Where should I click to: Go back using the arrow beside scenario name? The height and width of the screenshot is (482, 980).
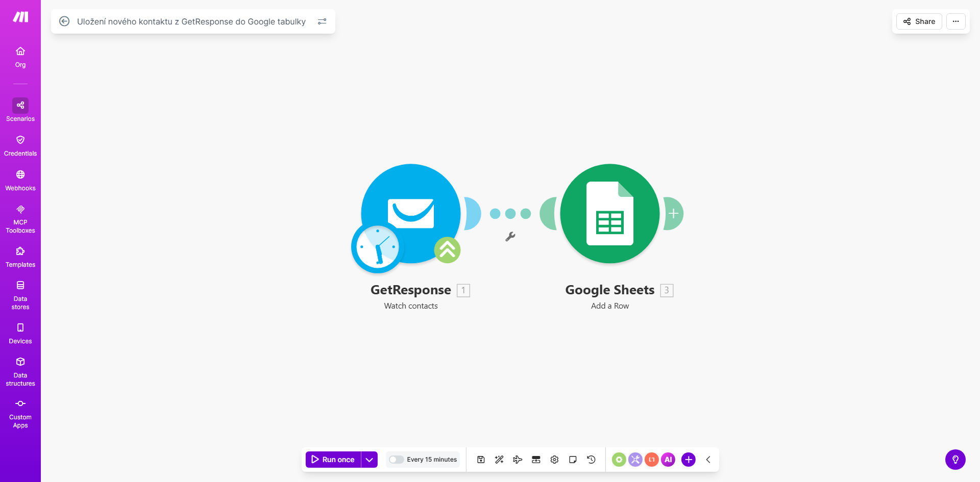[x=64, y=21]
